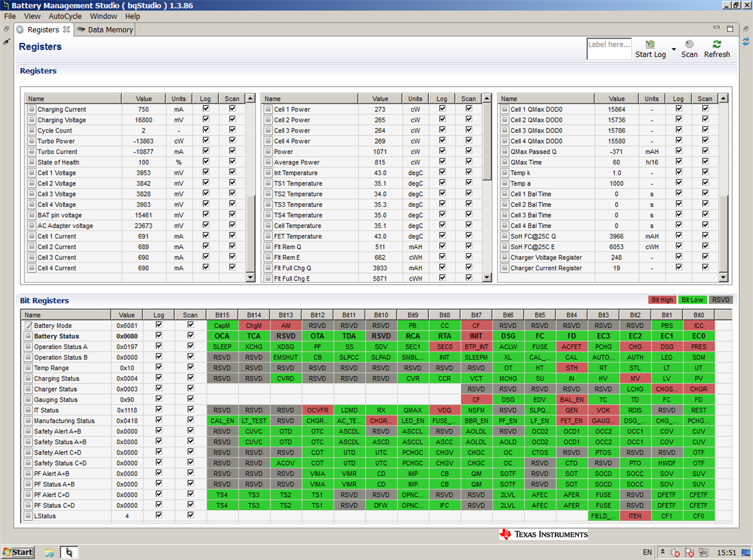753x560 pixels.
Task: Click the Name header of Bit Registers table
Action: pos(66,315)
